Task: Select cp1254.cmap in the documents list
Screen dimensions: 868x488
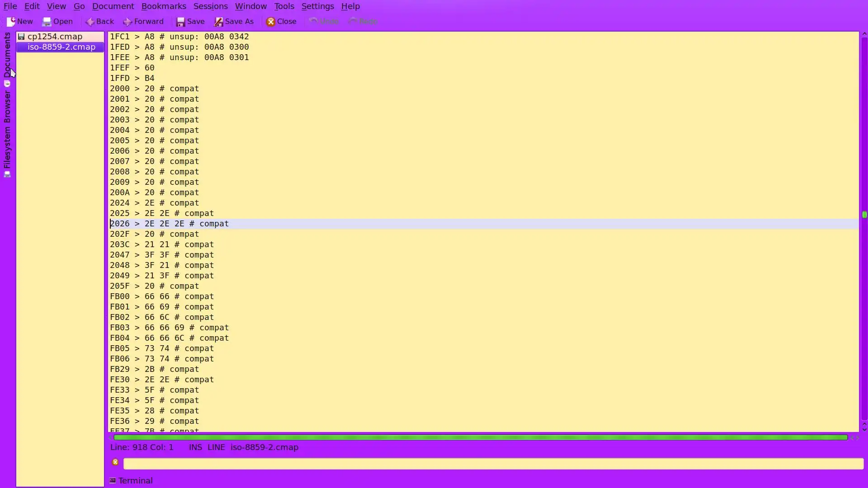Action: coord(55,37)
